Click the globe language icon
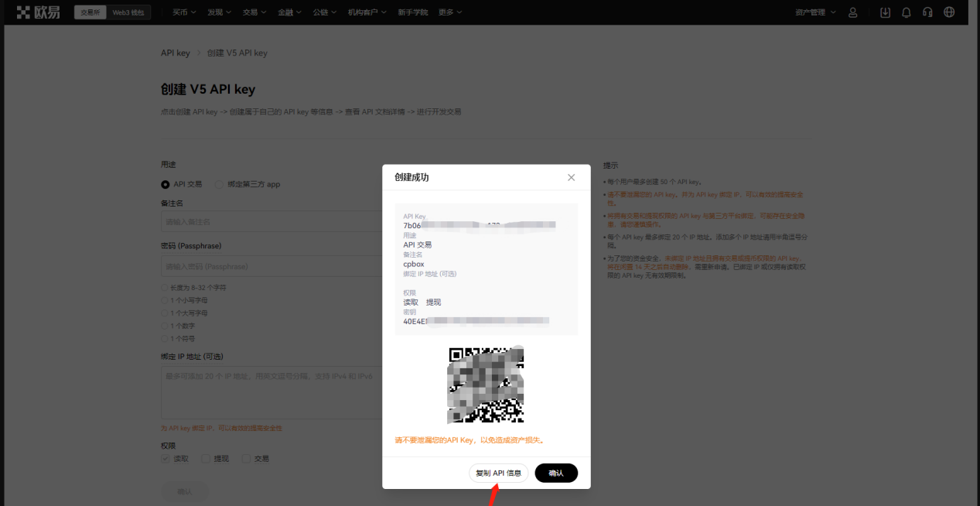980x506 pixels. coord(950,12)
